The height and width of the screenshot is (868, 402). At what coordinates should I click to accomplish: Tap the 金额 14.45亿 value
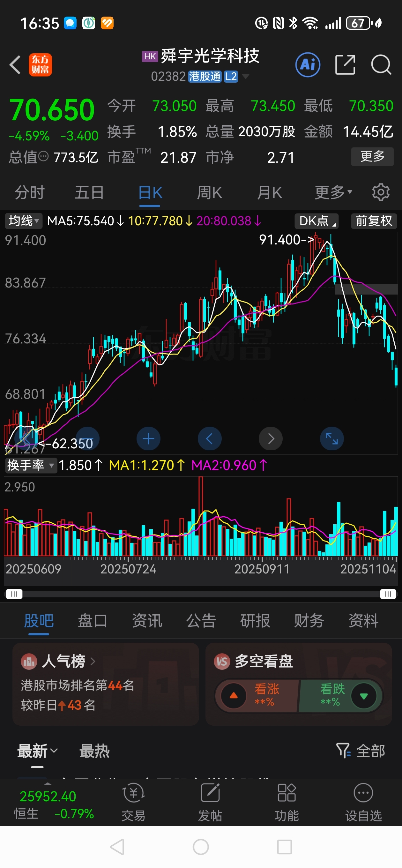coord(368,131)
